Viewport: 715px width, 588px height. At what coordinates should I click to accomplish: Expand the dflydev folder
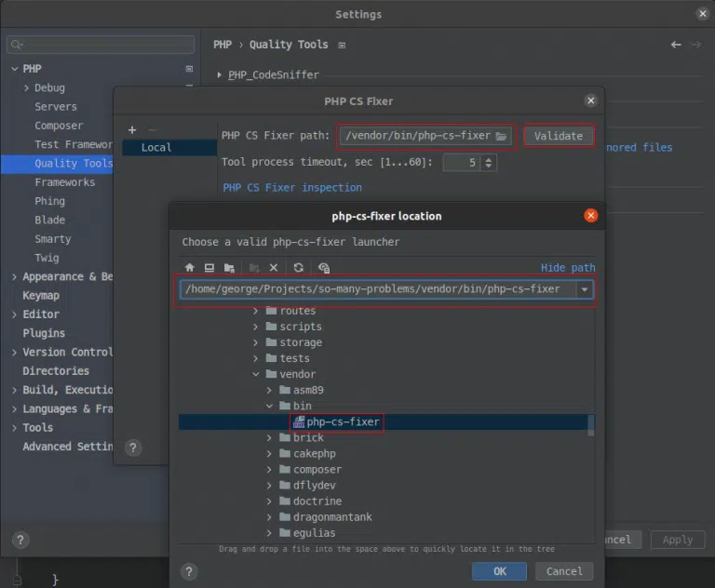click(269, 486)
